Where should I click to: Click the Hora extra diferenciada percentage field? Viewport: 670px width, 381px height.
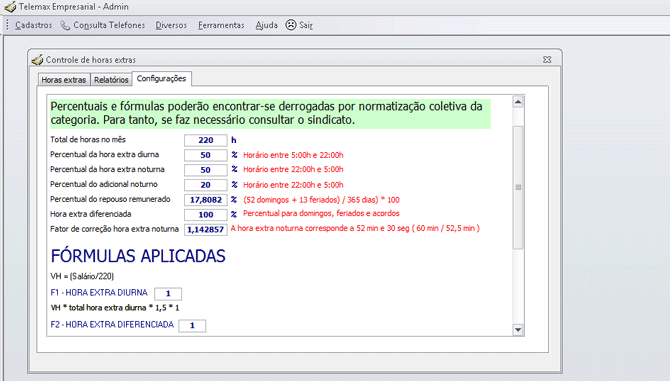(206, 215)
